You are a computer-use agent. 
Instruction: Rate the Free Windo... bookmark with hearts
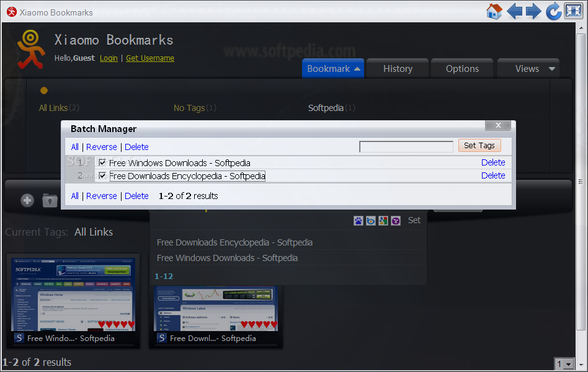[x=116, y=324]
